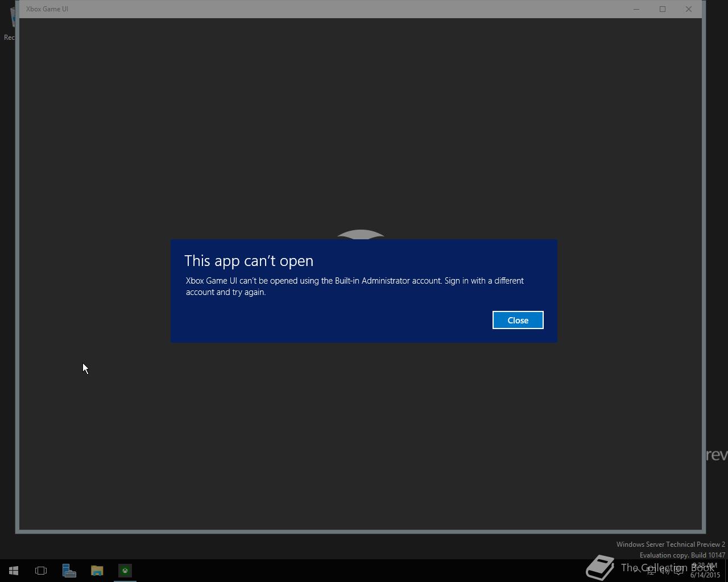
Task: Open the Windows Start menu
Action: (x=14, y=571)
